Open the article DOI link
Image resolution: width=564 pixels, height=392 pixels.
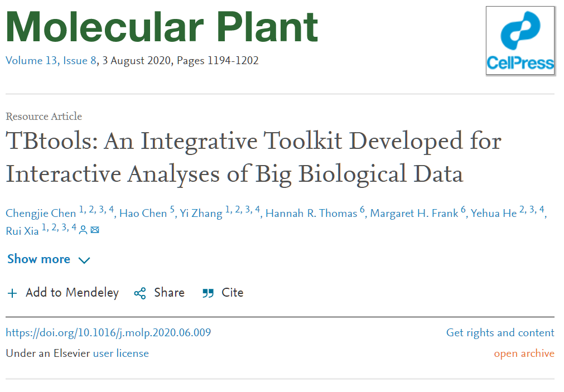click(x=108, y=333)
